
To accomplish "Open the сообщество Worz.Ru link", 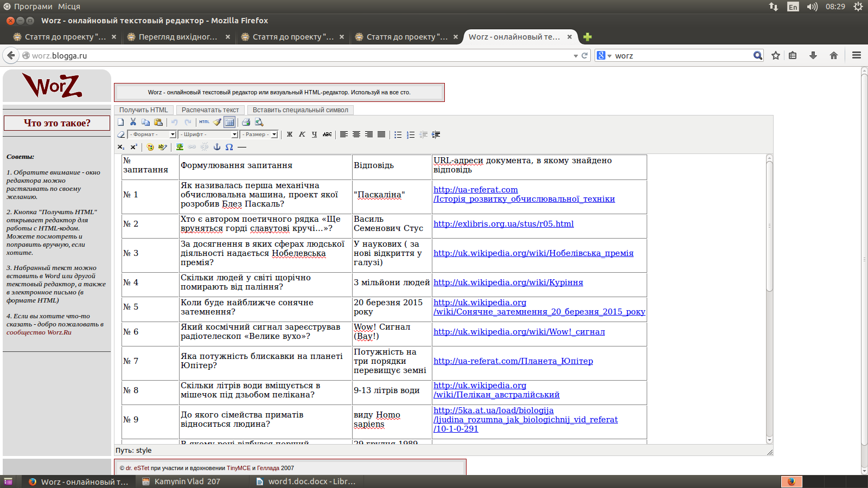I will [39, 332].
